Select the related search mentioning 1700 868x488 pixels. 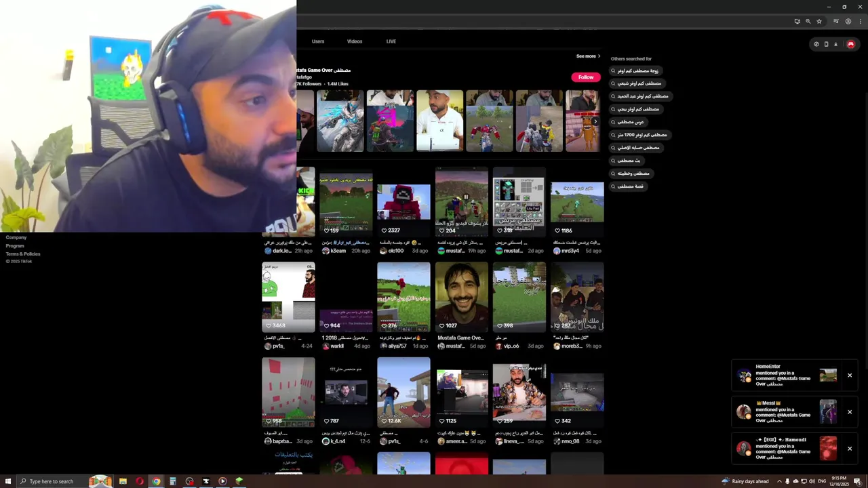(x=639, y=135)
